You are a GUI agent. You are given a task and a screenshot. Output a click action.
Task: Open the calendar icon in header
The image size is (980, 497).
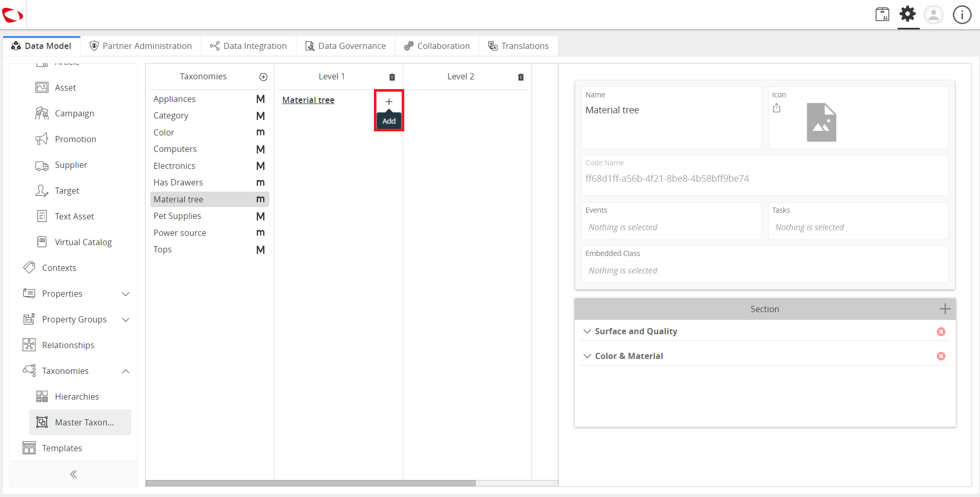(882, 14)
